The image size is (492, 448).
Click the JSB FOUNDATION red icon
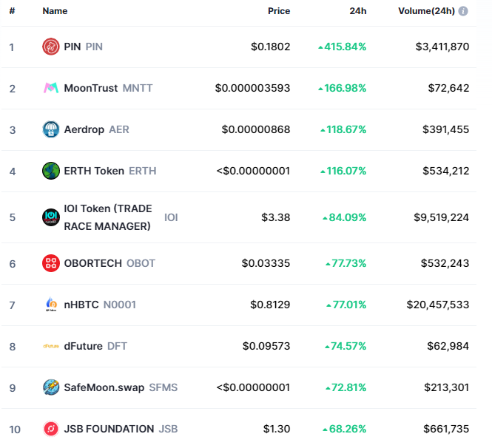51,429
